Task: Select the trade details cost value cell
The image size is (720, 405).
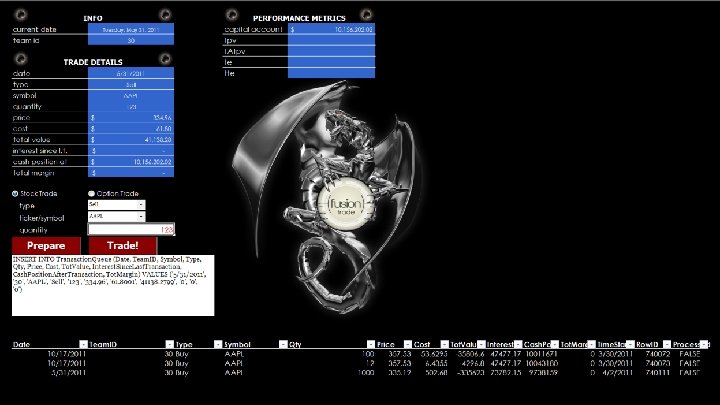Action: point(131,129)
